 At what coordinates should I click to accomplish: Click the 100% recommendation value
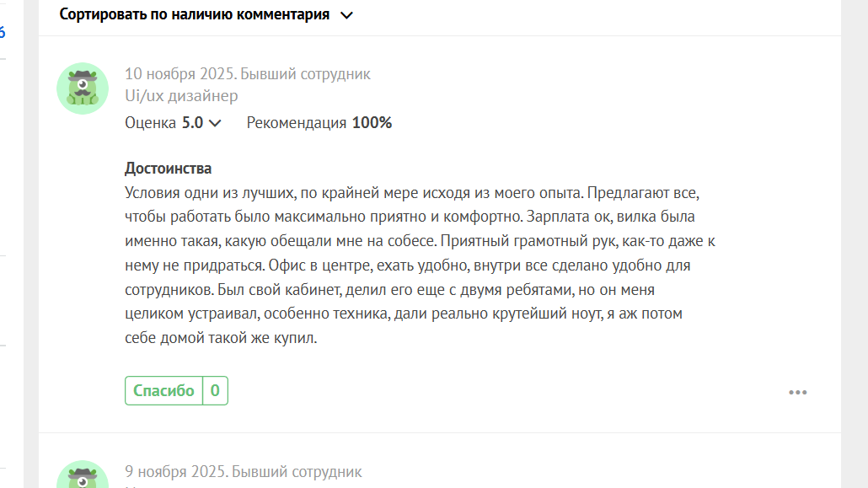tap(372, 122)
